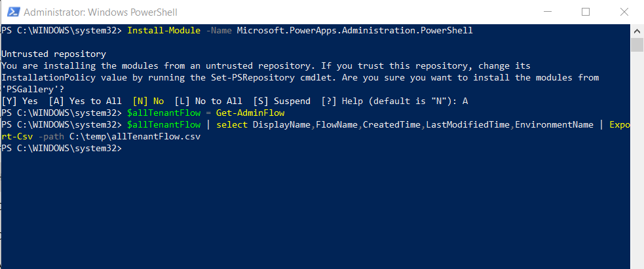Click the scrollbar up arrow

[x=637, y=31]
